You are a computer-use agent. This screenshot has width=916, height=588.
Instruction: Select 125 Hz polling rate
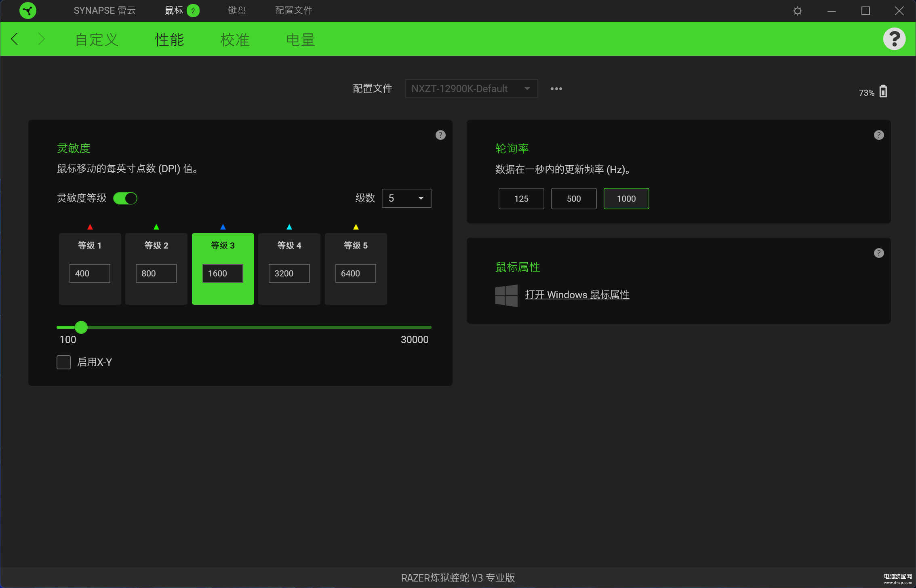click(x=521, y=198)
